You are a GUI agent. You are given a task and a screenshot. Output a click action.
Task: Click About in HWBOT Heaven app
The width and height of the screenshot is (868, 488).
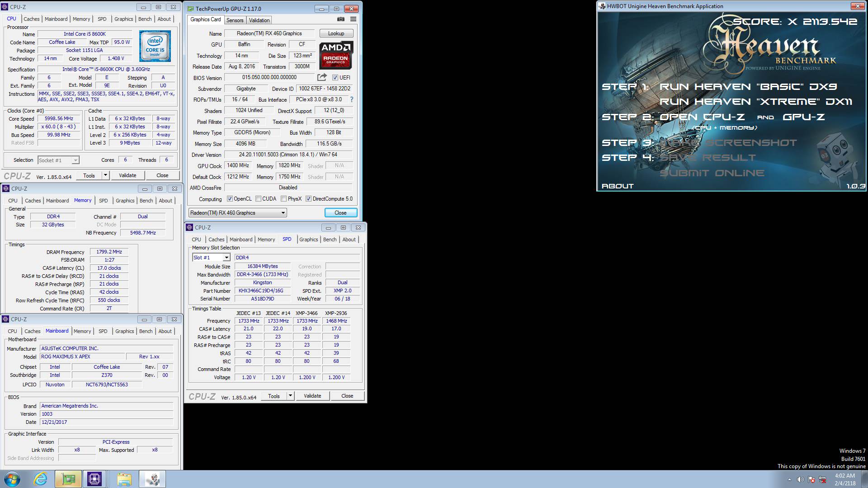(x=618, y=186)
